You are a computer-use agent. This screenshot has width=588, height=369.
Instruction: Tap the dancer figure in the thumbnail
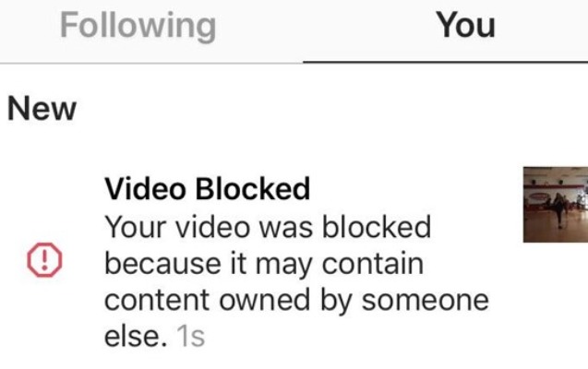click(559, 209)
